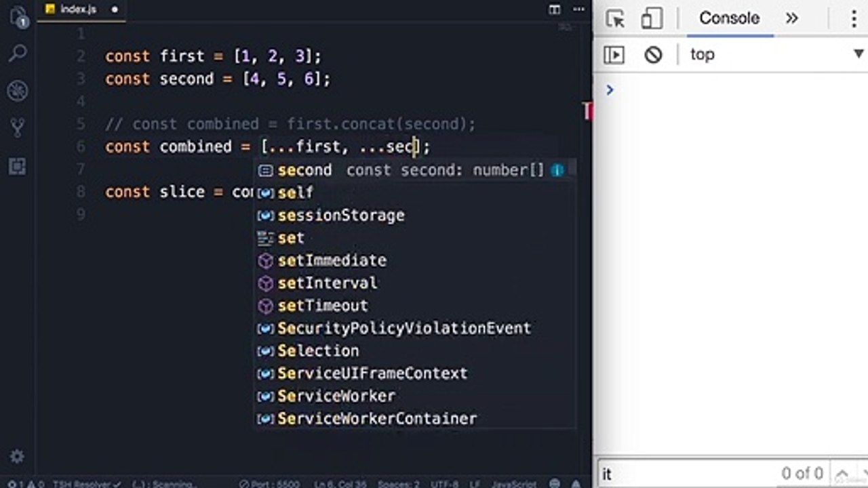Click line number 2 in gutter
The image size is (868, 488).
coord(81,56)
